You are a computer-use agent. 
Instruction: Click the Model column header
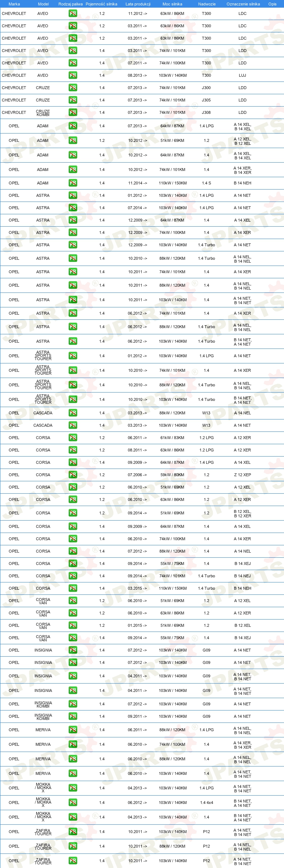43,4
